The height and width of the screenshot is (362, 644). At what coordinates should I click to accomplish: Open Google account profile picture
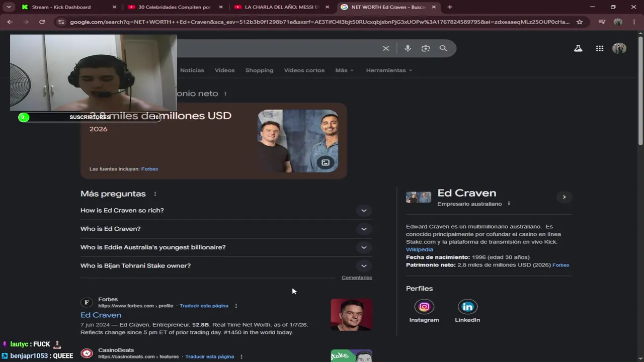click(619, 48)
